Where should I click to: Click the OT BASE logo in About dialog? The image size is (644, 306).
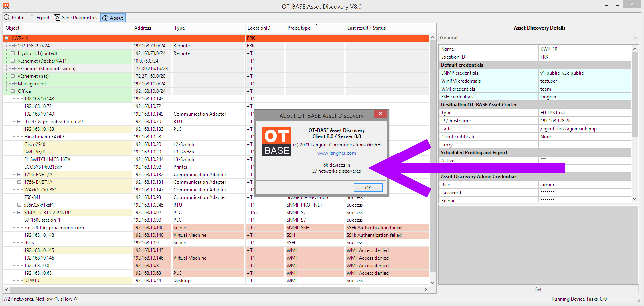pyautogui.click(x=277, y=141)
